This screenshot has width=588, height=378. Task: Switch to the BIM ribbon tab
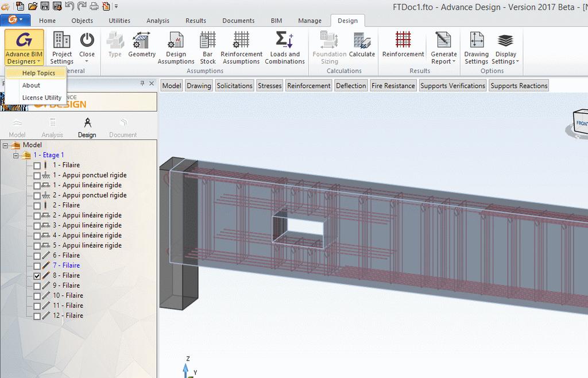point(276,21)
